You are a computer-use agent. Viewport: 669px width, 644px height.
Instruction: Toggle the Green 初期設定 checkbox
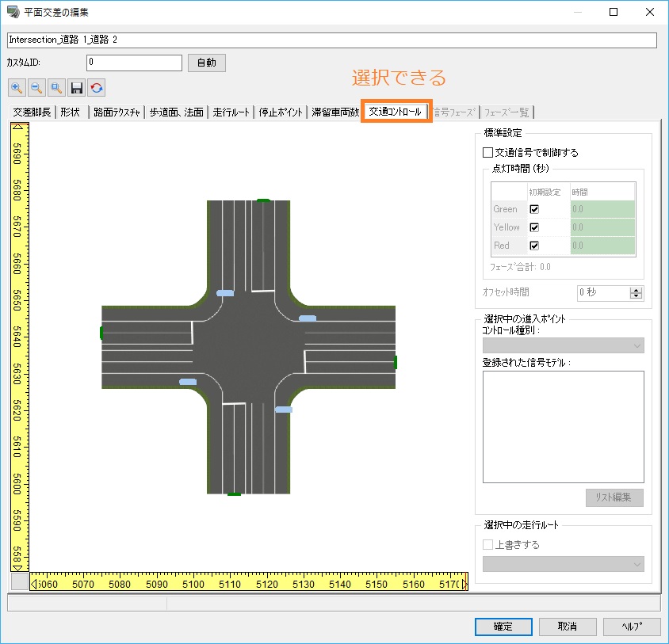[x=534, y=210]
